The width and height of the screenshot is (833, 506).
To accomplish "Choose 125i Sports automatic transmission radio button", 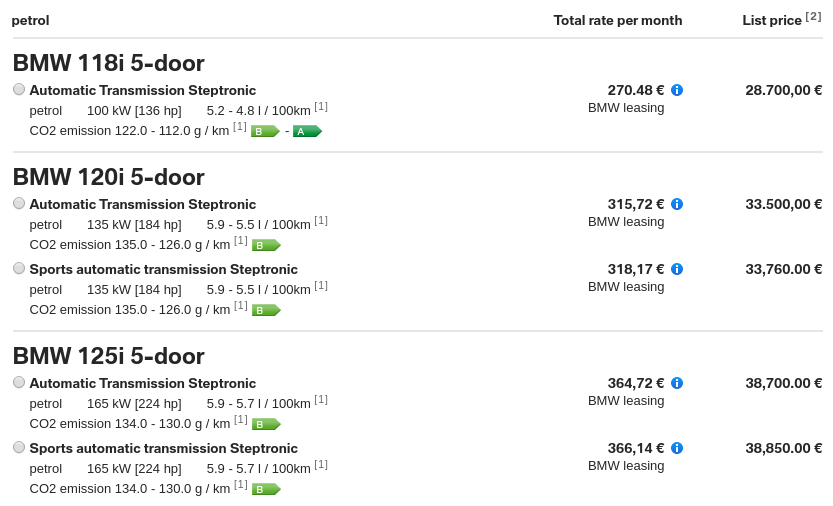I will point(19,447).
